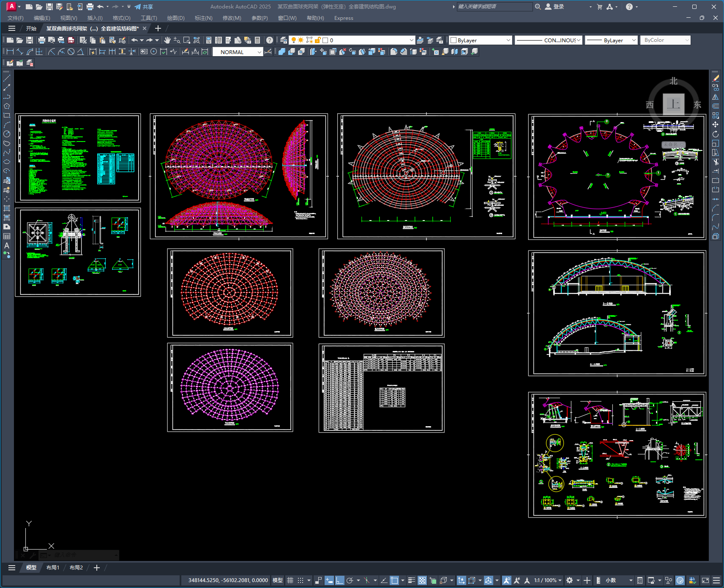
Task: Click the Zoom Window icon
Action: [187, 40]
